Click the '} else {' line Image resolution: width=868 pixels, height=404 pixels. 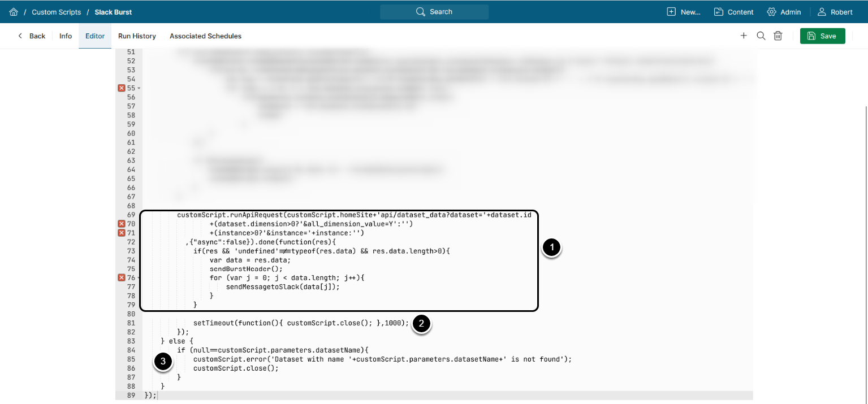(x=177, y=341)
